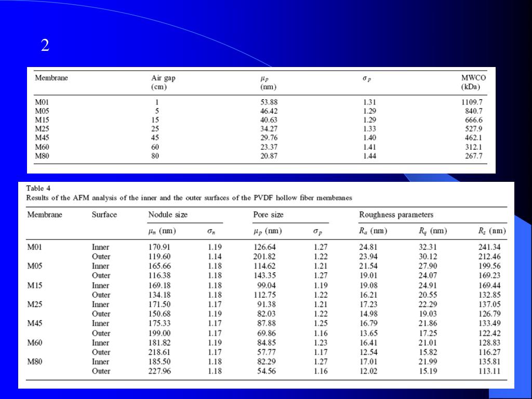Select the 840.7 MWCO value
532x399 pixels.
[x=474, y=111]
